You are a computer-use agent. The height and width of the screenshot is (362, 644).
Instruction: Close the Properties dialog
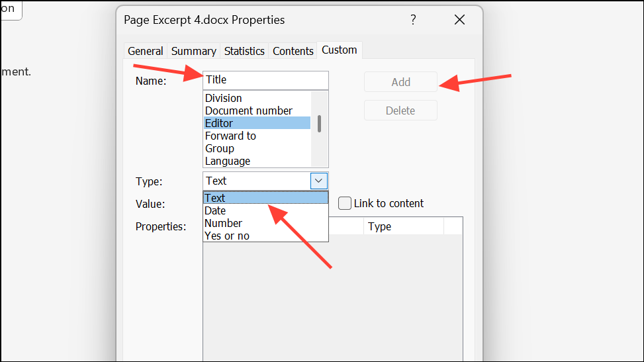[x=460, y=20]
